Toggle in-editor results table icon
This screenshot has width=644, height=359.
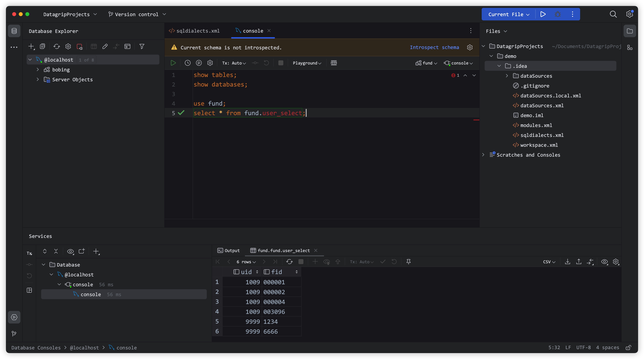[x=334, y=63]
